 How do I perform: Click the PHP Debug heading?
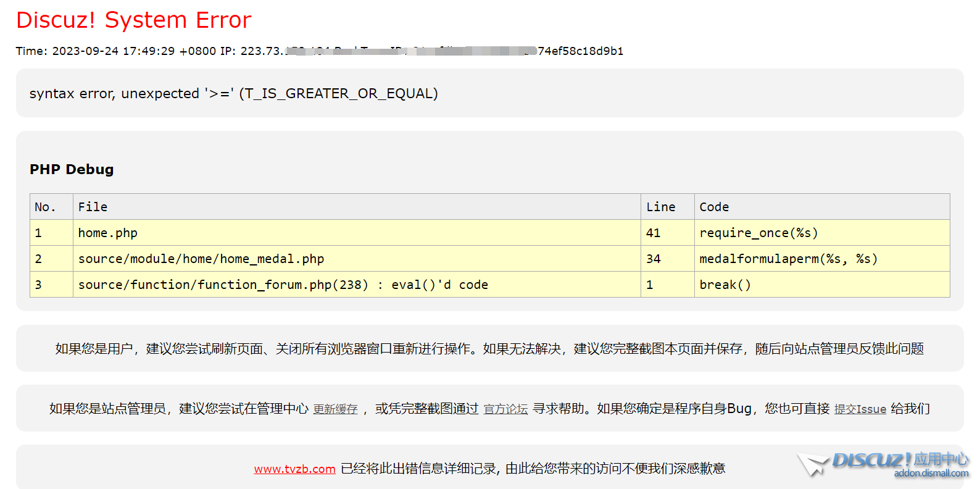coord(72,169)
